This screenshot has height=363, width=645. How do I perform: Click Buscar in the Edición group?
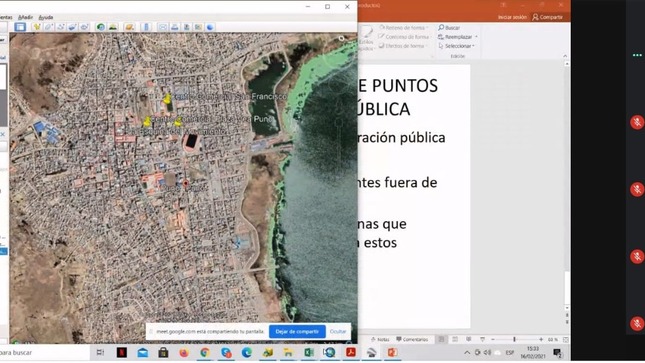449,28
